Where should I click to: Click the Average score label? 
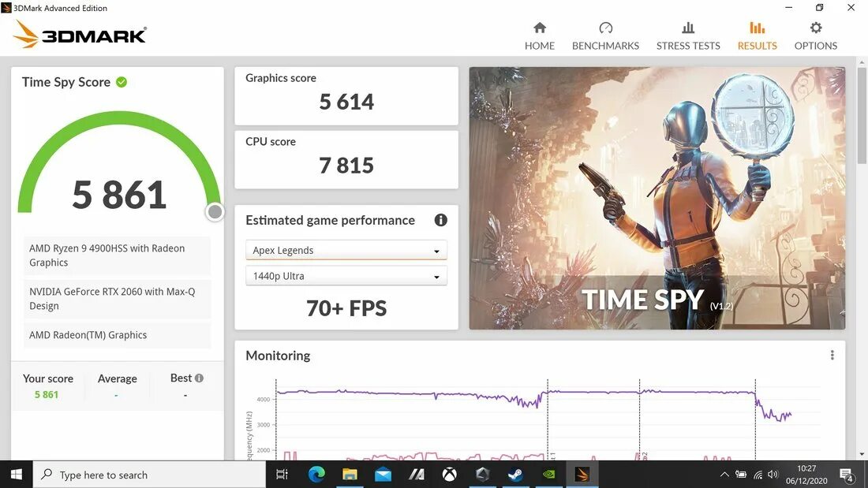[x=118, y=378]
